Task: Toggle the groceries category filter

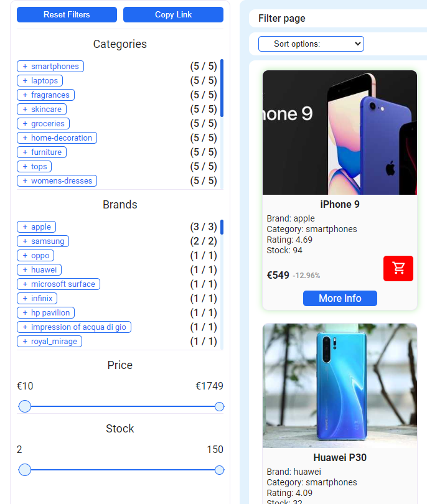Action: (x=43, y=123)
